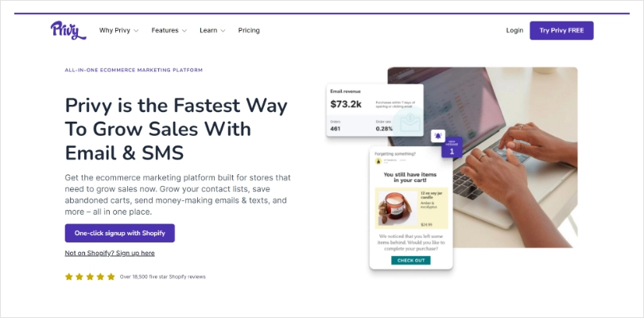Open the Features menu label
This screenshot has height=318, width=644.
165,30
